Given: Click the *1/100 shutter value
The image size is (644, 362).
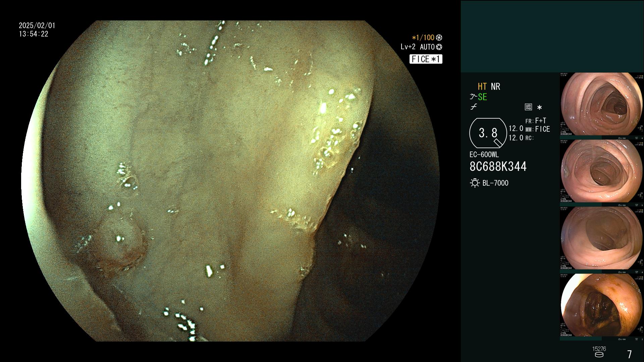Looking at the screenshot, I should point(423,38).
